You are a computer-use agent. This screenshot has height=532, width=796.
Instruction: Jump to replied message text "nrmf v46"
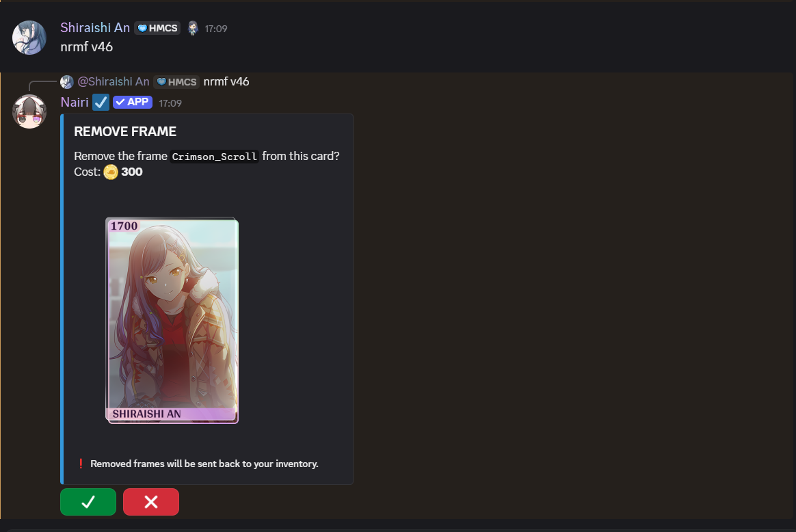click(226, 82)
